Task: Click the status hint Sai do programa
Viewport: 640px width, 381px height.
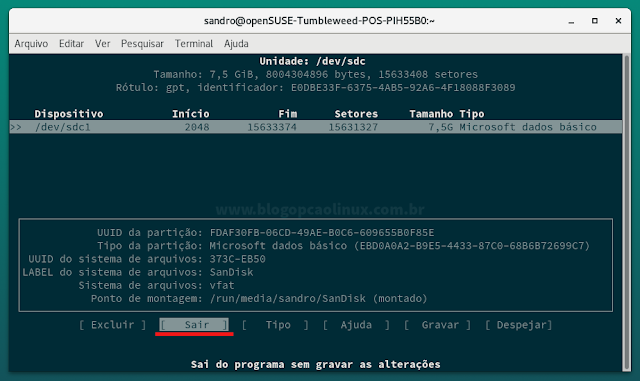Action: (316, 364)
